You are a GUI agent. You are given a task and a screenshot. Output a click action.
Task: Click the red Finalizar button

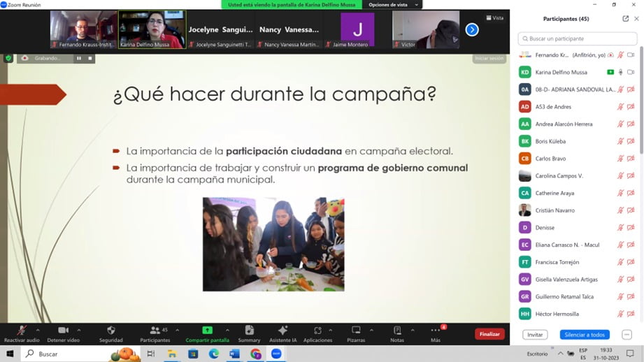click(489, 334)
